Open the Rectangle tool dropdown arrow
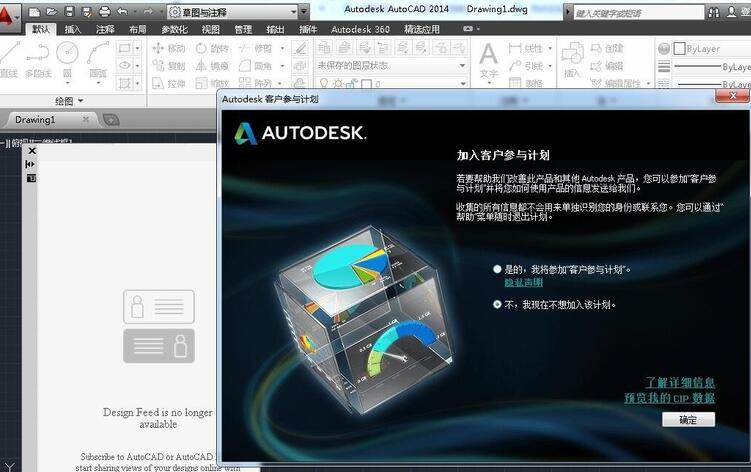The width and height of the screenshot is (751, 472). (137, 48)
